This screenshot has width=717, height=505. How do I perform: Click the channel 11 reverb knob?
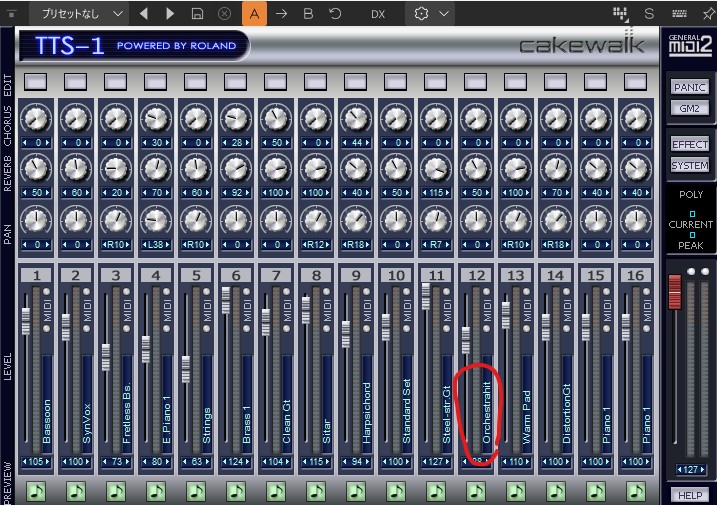pyautogui.click(x=436, y=168)
